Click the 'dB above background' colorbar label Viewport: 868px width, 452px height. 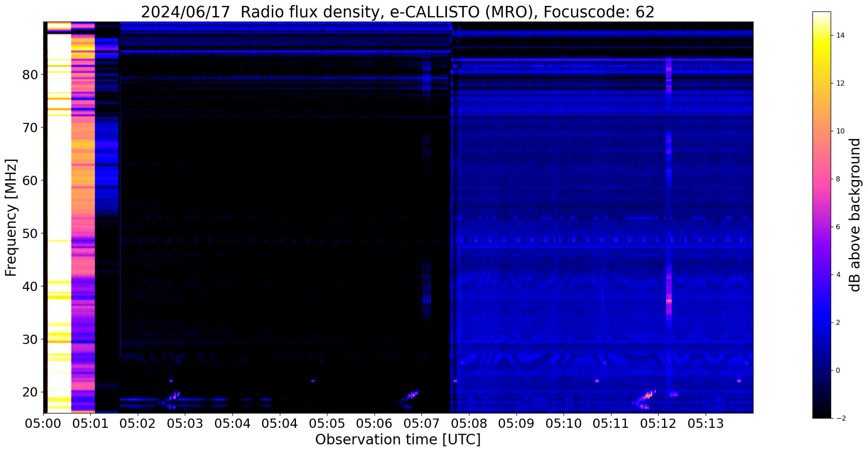855,215
